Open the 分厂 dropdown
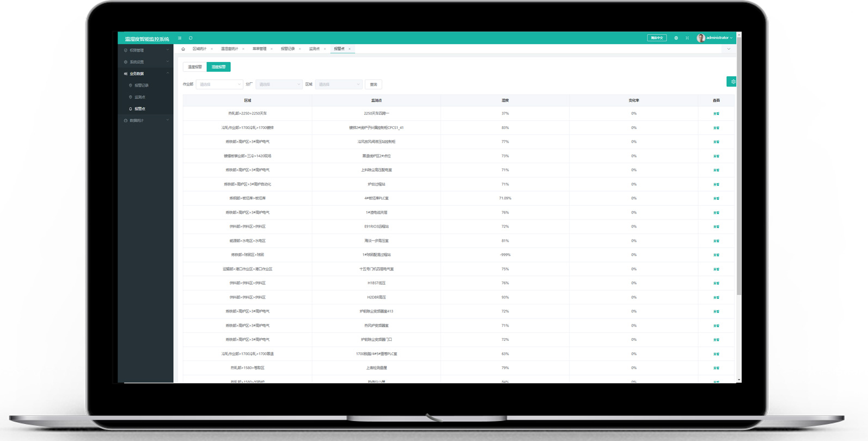The height and width of the screenshot is (441, 868). coord(279,84)
